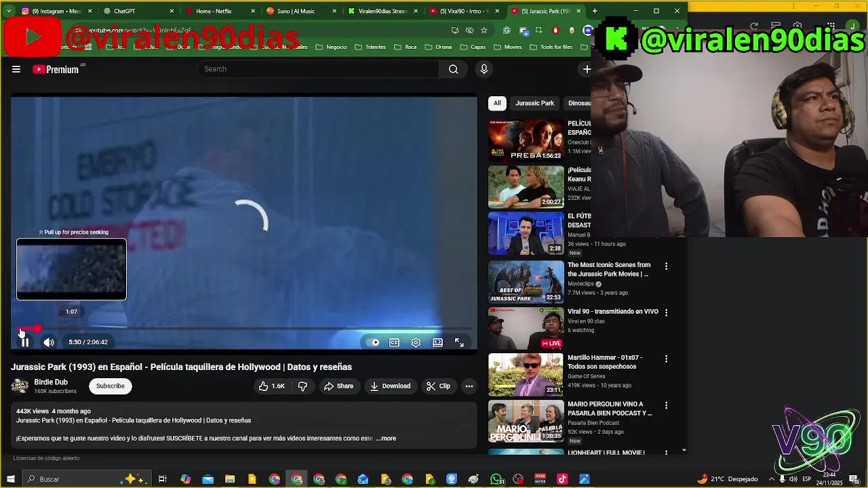Open the system volume control
The width and height of the screenshot is (868, 488).
(x=793, y=479)
